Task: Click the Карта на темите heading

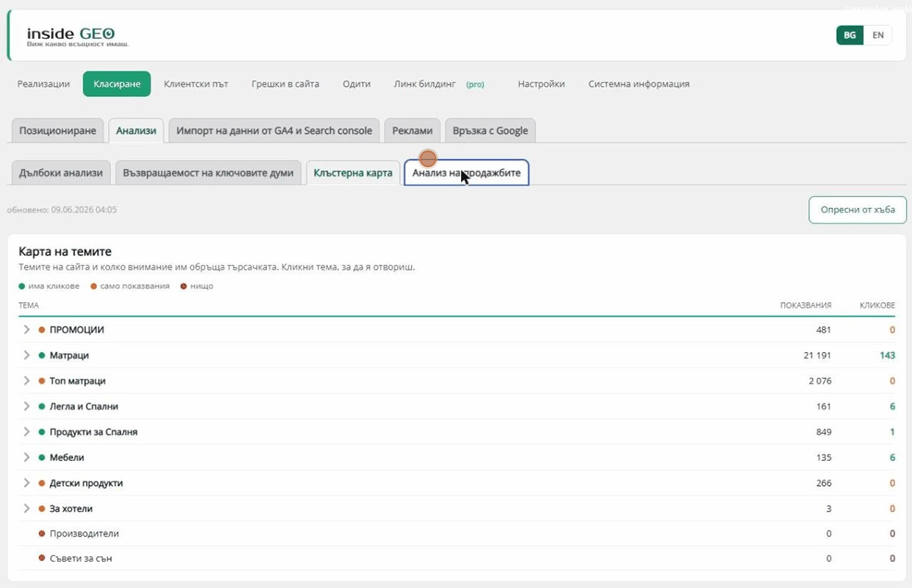Action: click(x=65, y=251)
